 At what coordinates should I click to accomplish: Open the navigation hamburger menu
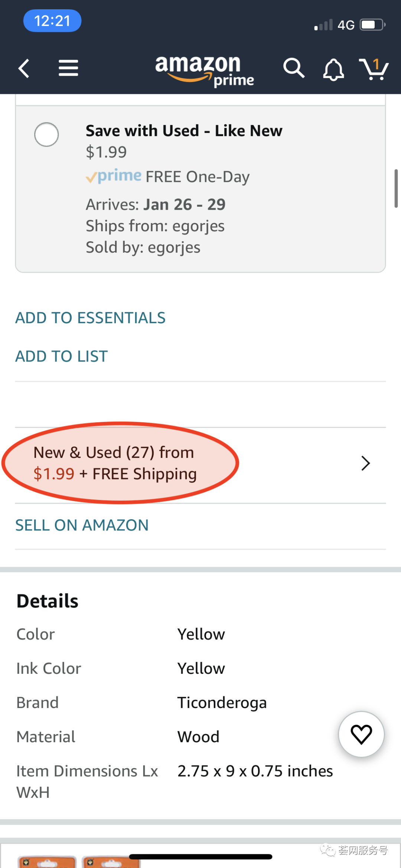coord(68,68)
